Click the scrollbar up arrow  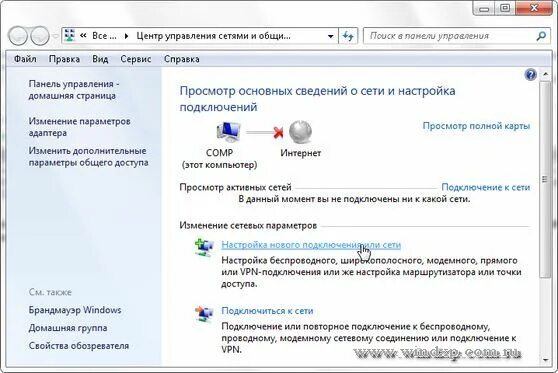[545, 74]
